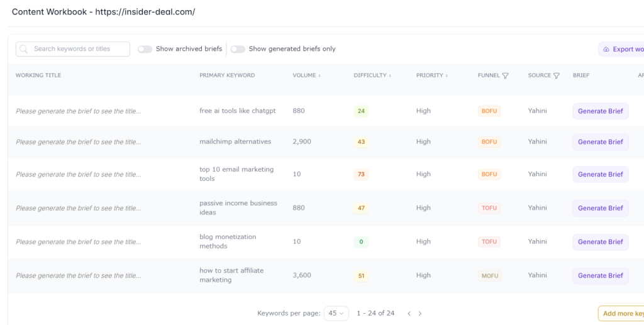This screenshot has height=325, width=644.
Task: Click difficulty badge 73
Action: tap(361, 174)
